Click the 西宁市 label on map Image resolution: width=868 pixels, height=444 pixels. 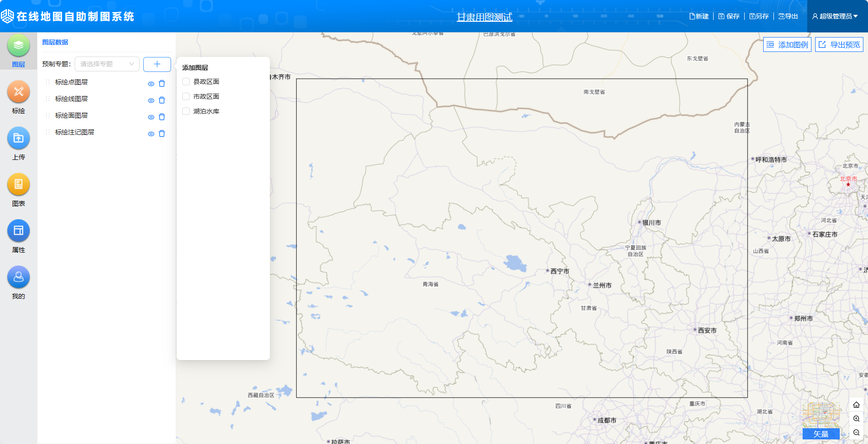point(560,271)
